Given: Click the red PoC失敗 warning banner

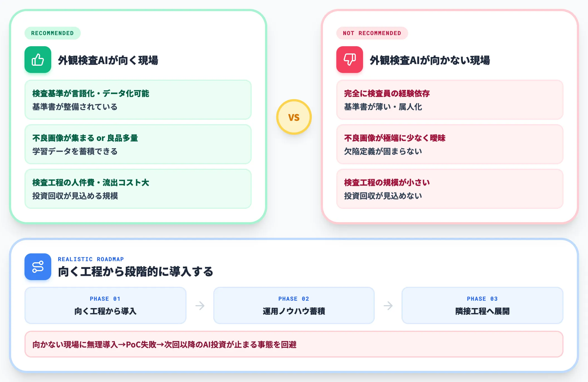Looking at the screenshot, I should 294,344.
